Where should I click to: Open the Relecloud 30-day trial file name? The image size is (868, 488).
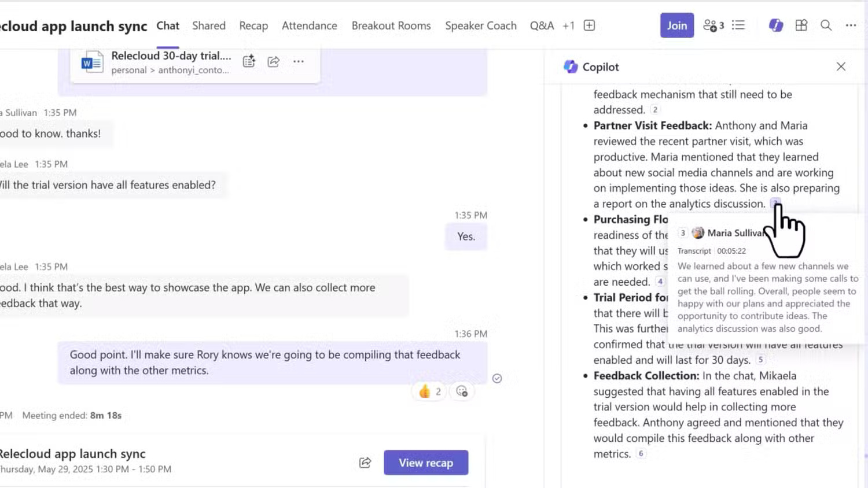171,56
